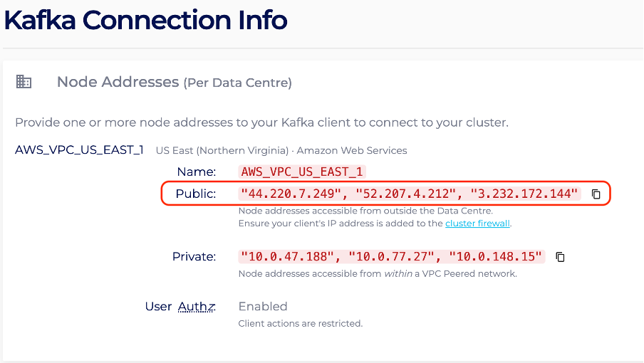Click the Name: field label
The height and width of the screenshot is (363, 644).
coord(197,172)
